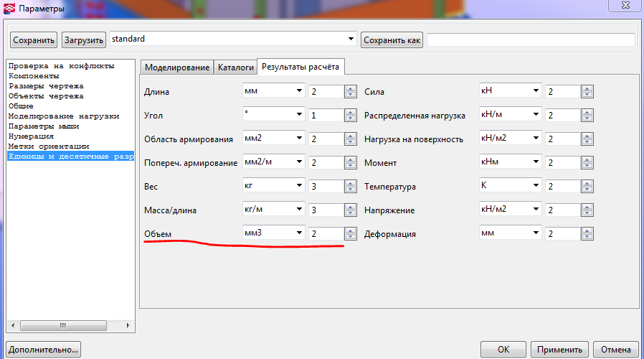Open the Сила unit dropdown
Viewport: 644px width, 359px height.
(511, 90)
